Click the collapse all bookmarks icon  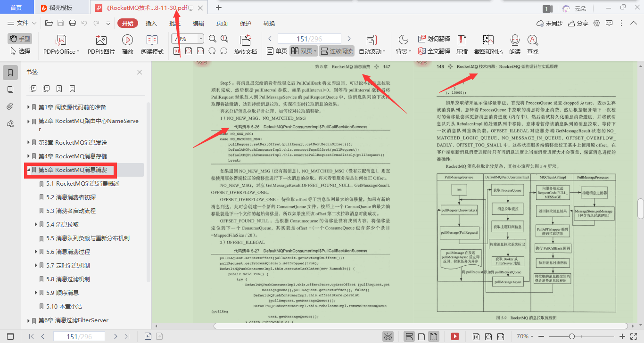pos(46,88)
